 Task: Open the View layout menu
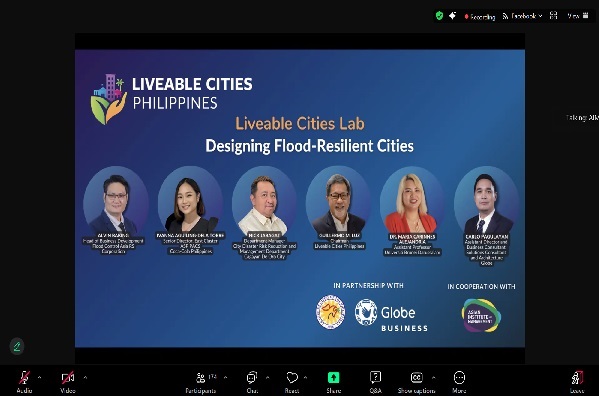click(x=578, y=16)
